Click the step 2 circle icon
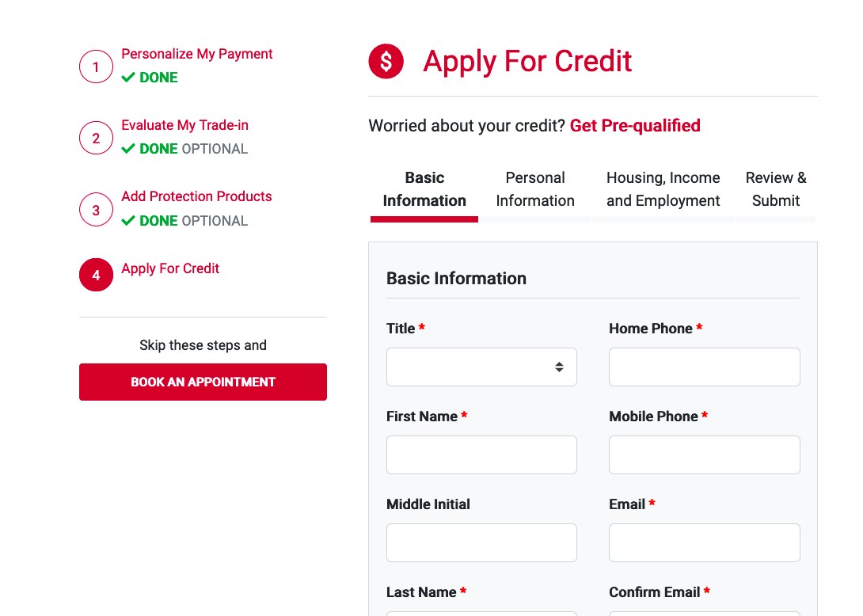The width and height of the screenshot is (863, 616). coord(96,138)
